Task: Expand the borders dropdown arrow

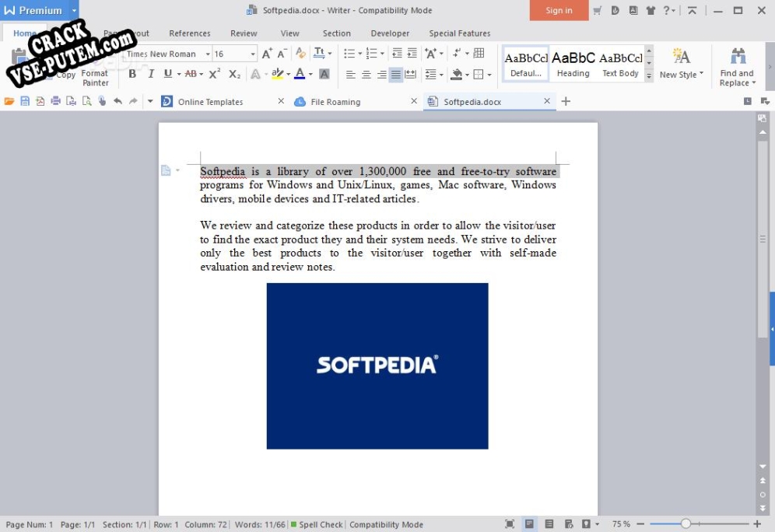Action: click(489, 75)
